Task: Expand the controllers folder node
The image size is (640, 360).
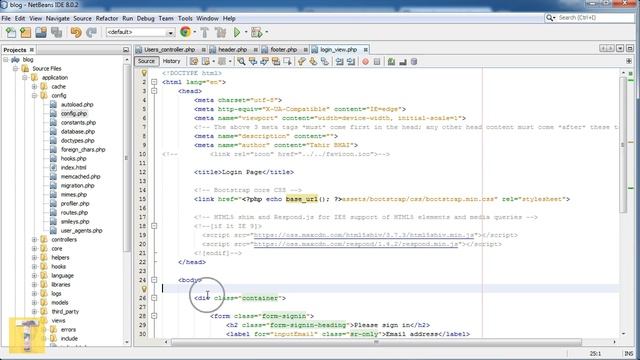Action: point(35,240)
